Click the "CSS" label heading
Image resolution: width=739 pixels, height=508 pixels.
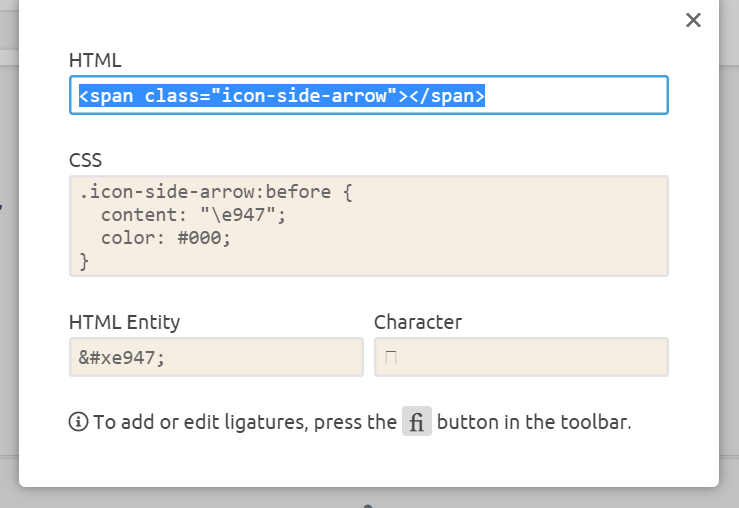pos(85,160)
